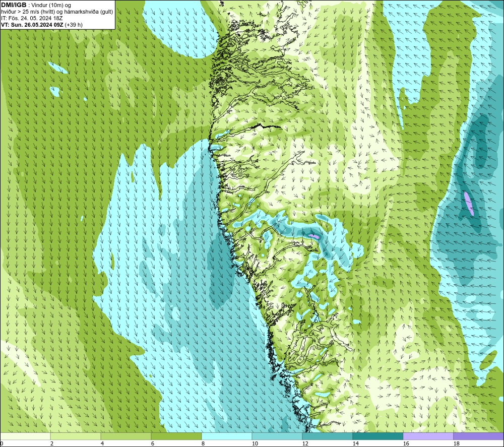Click the 12–14 m/s teal legend swatch
The image size is (504, 447).
(328, 436)
